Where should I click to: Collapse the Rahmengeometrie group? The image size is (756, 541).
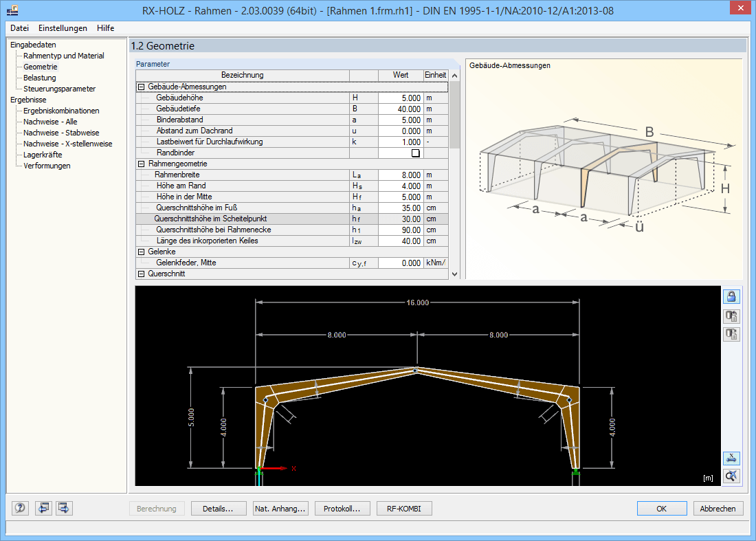pyautogui.click(x=142, y=164)
